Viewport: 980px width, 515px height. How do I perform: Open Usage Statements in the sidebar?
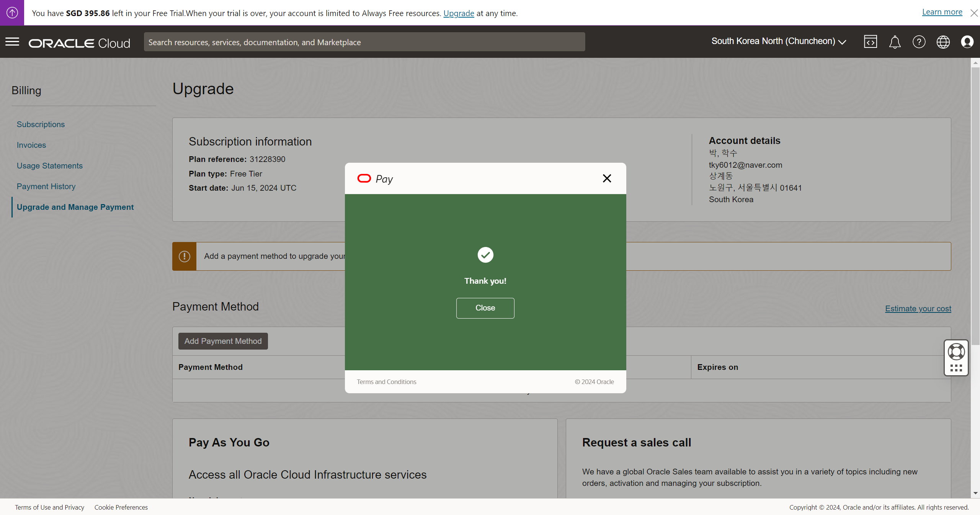pos(50,165)
